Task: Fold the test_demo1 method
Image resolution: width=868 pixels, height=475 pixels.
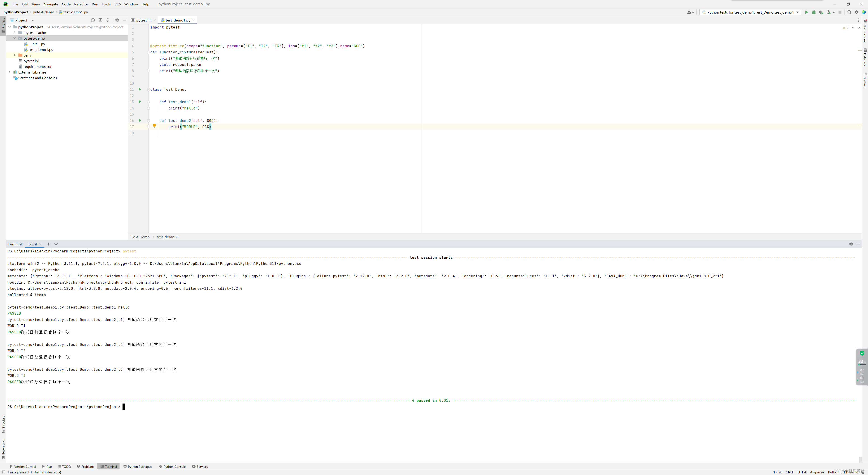Action: click(x=148, y=102)
